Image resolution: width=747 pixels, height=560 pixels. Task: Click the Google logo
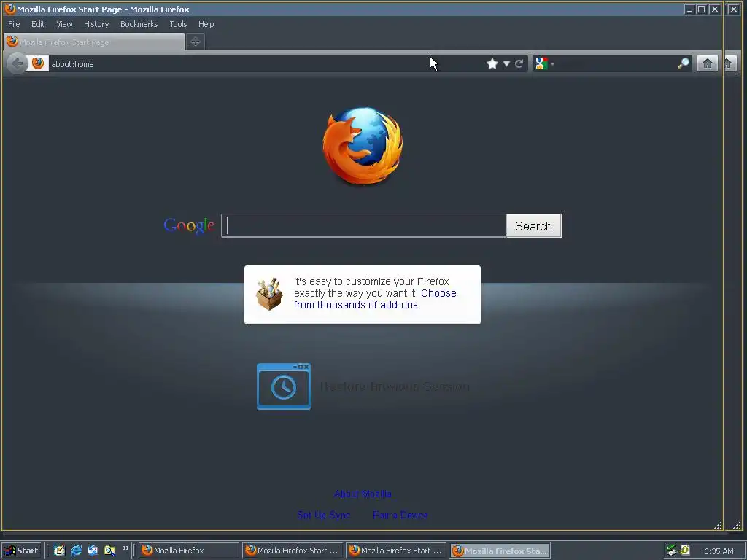coord(189,226)
